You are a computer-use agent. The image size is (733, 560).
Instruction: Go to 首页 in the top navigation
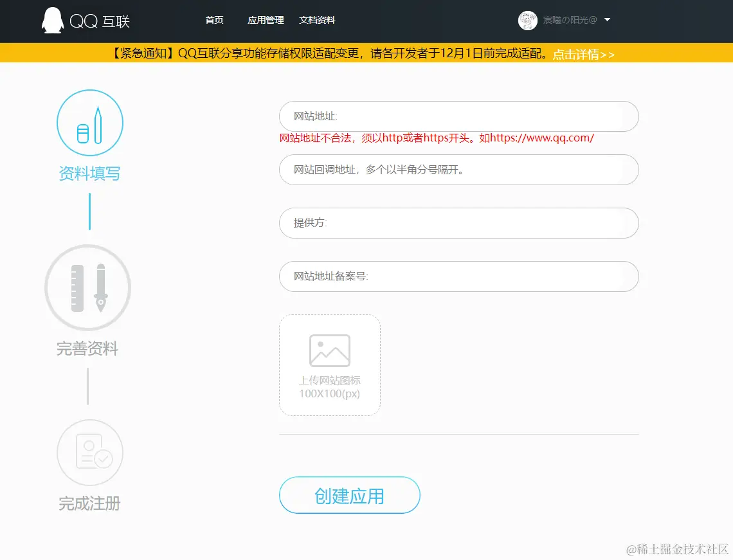point(214,20)
